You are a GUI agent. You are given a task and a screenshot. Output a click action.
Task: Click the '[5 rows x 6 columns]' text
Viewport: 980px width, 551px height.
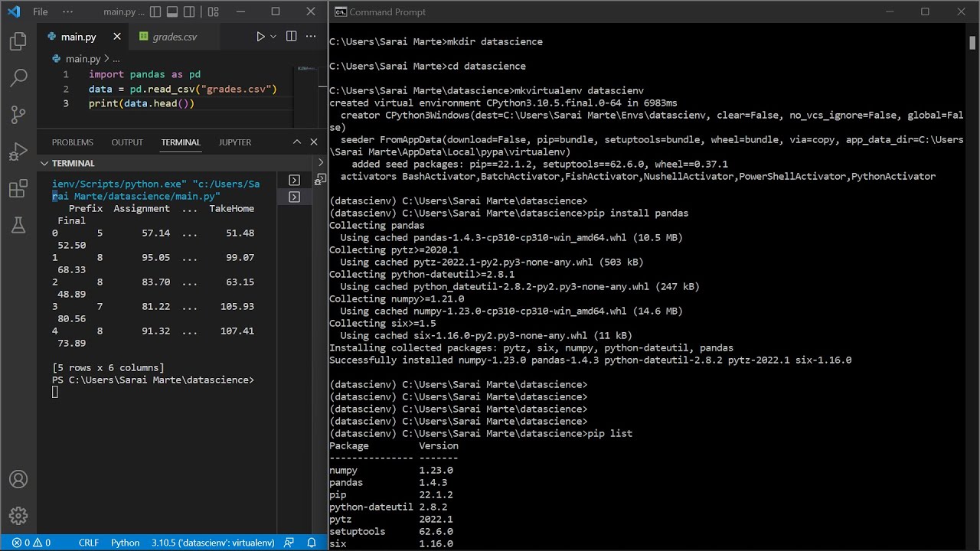click(x=108, y=367)
